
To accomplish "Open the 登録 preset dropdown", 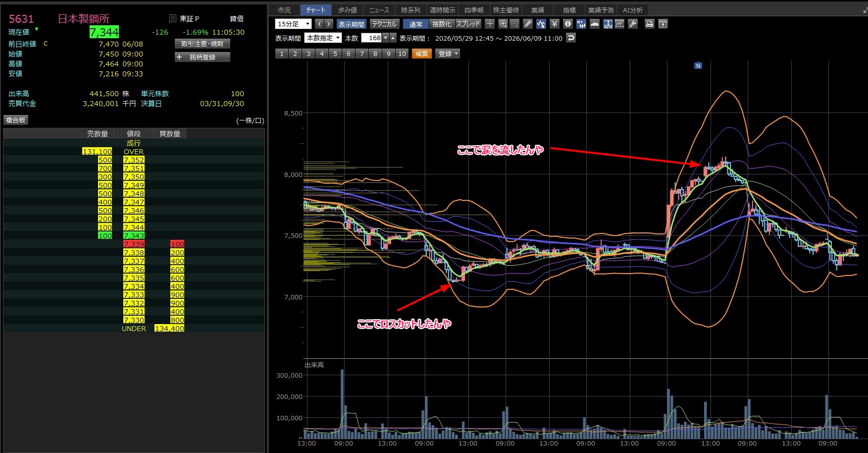I will coord(448,54).
